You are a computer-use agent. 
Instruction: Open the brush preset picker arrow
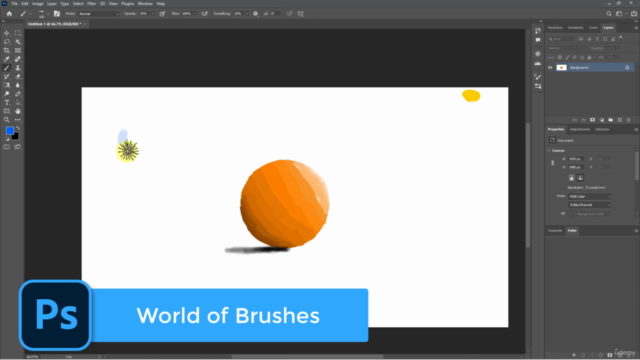[48, 13]
